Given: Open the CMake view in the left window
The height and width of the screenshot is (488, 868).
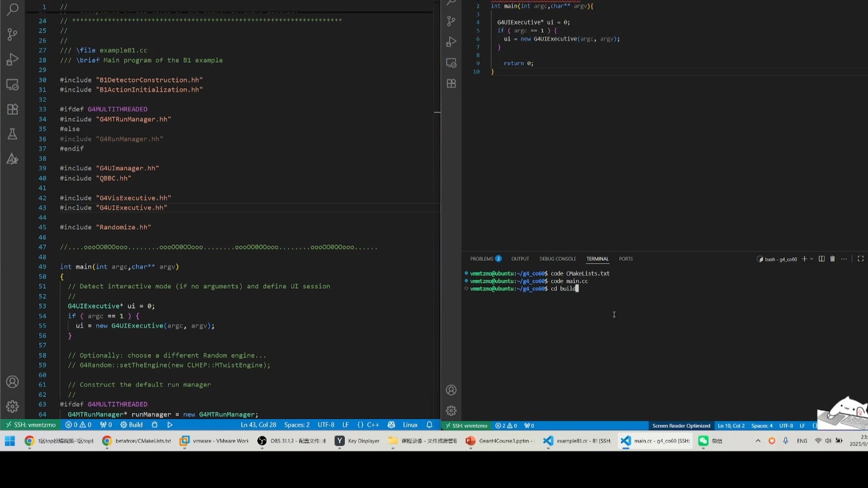Looking at the screenshot, I should pyautogui.click(x=12, y=159).
